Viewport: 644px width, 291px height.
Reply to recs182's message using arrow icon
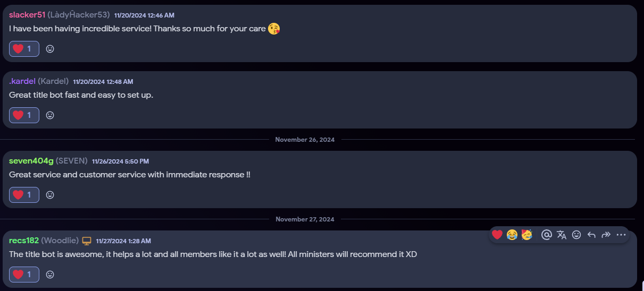click(591, 235)
